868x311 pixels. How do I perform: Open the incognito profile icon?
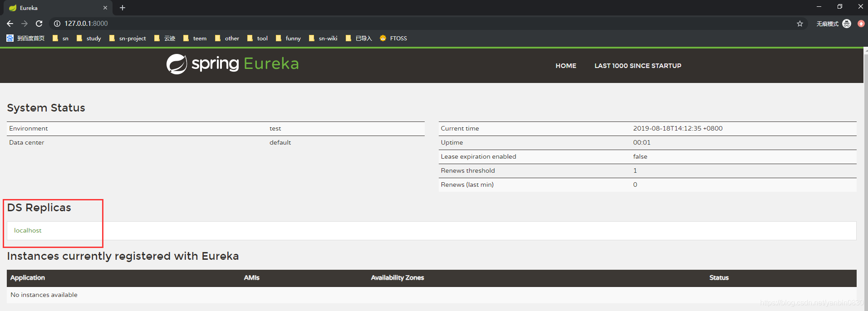[x=847, y=24]
